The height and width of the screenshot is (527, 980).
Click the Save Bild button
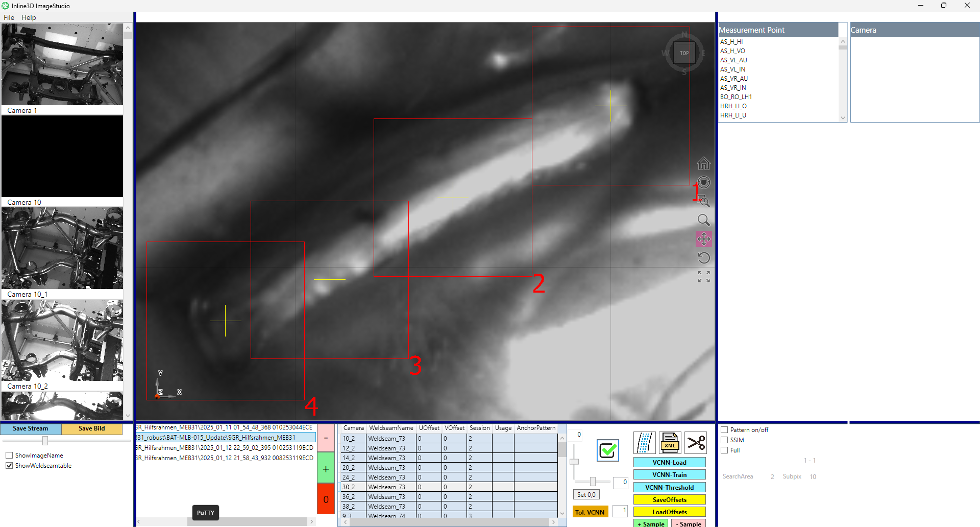pos(92,428)
